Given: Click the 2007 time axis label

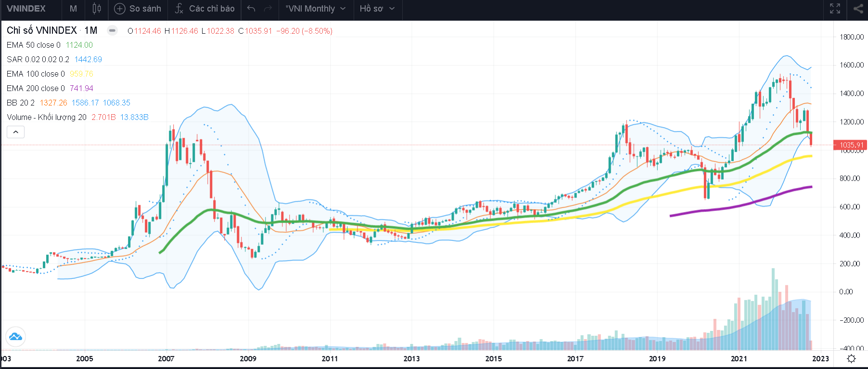Looking at the screenshot, I should (166, 358).
